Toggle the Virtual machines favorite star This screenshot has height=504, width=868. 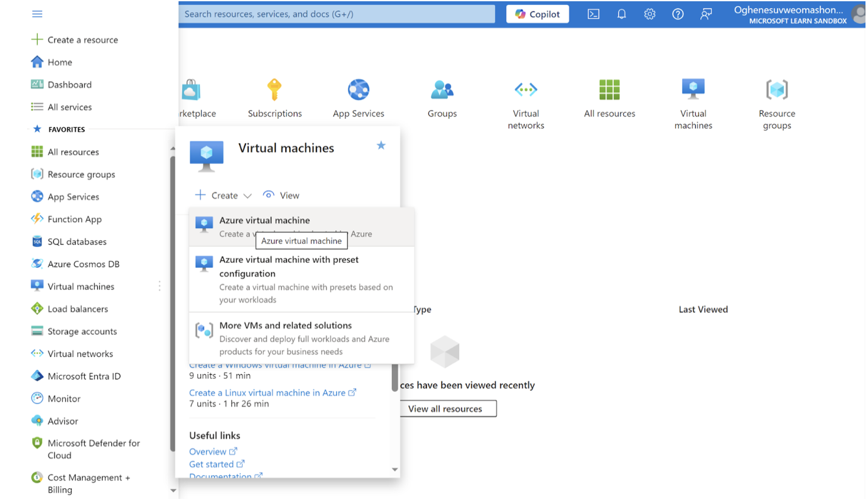(x=381, y=146)
